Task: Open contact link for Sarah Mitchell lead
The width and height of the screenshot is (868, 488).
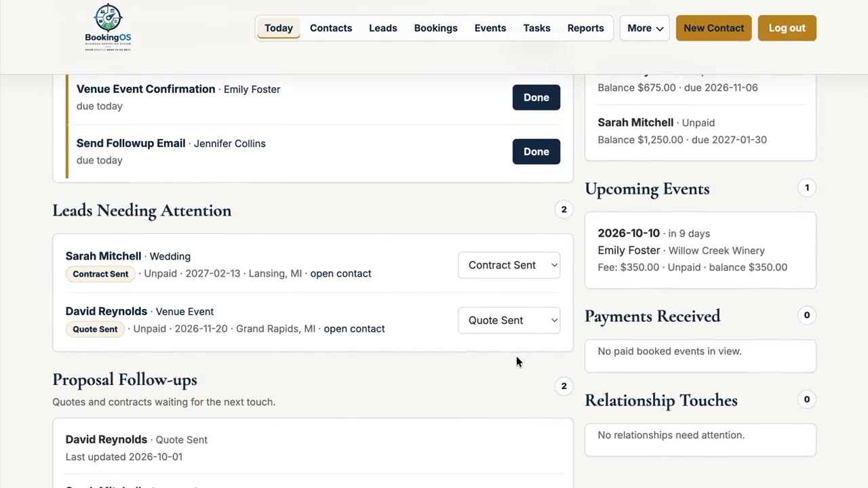Action: pos(340,273)
